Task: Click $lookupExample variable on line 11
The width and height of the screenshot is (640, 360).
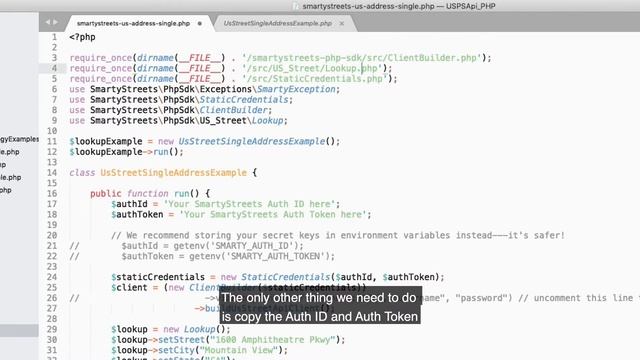Action: 106,142
